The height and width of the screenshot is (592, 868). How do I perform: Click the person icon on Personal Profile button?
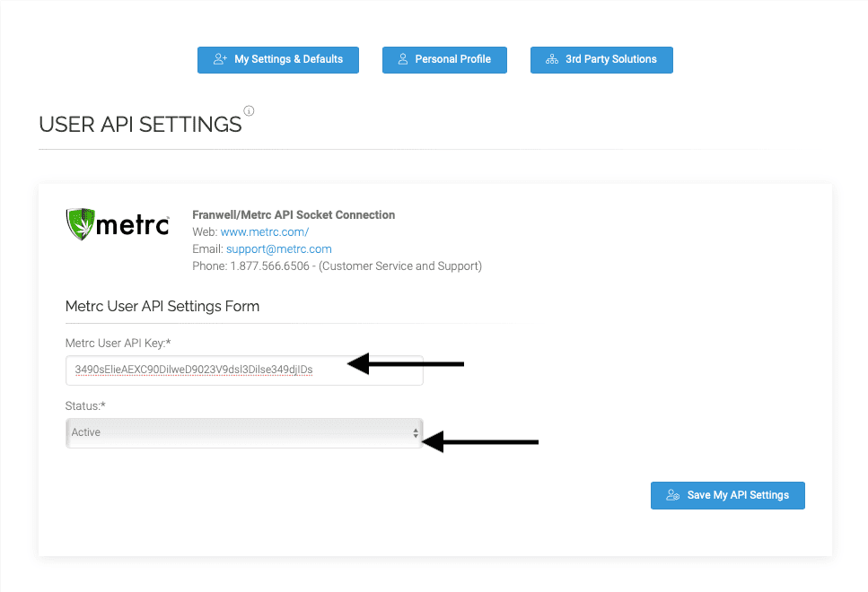403,58
